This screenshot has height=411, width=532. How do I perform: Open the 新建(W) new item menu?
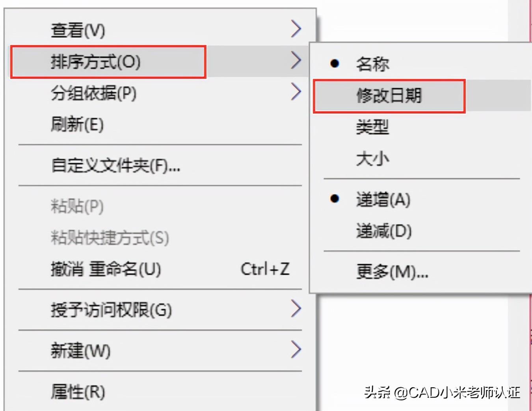click(81, 351)
